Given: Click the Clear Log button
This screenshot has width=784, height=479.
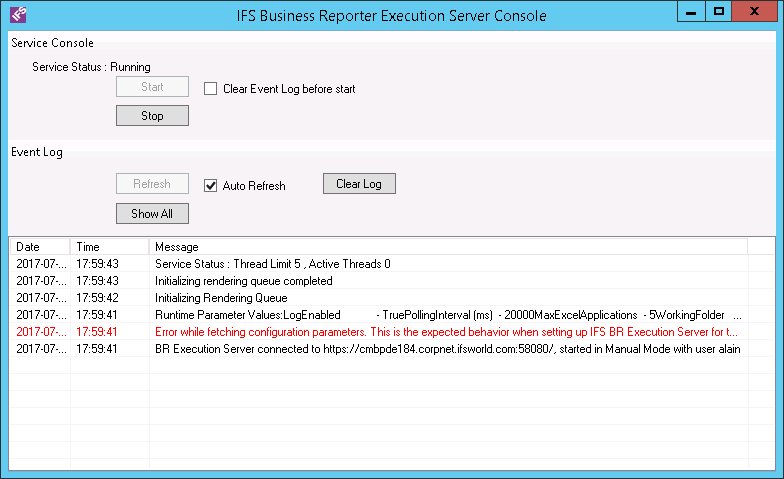Looking at the screenshot, I should (359, 184).
